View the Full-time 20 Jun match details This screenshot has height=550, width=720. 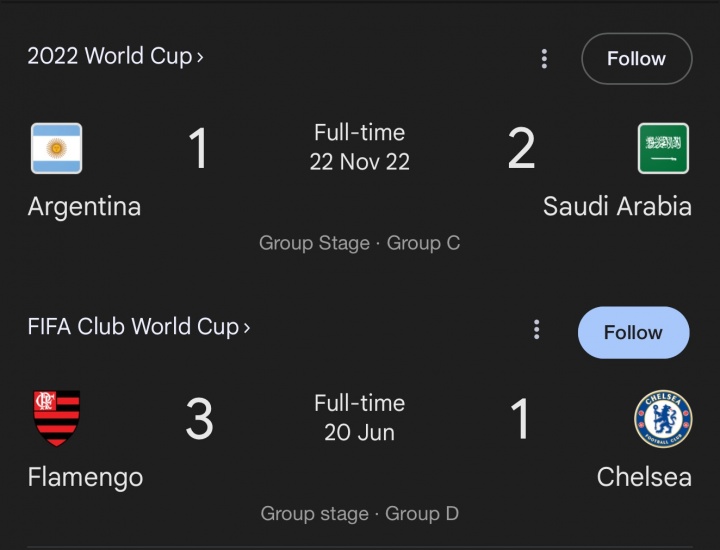[x=359, y=418]
